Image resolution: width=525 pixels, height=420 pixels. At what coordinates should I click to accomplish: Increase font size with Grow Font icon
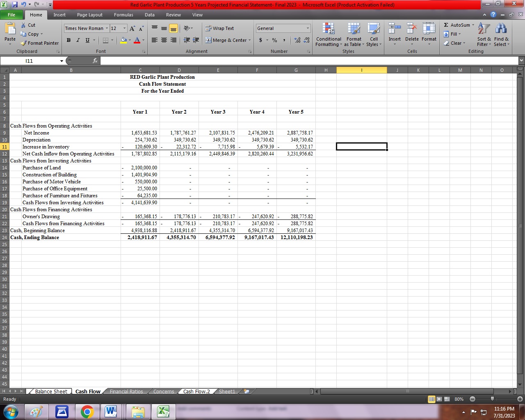pos(132,28)
